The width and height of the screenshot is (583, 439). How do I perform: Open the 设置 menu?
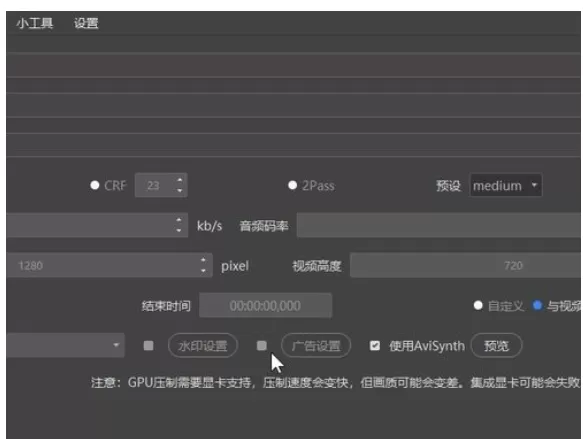[x=86, y=23]
